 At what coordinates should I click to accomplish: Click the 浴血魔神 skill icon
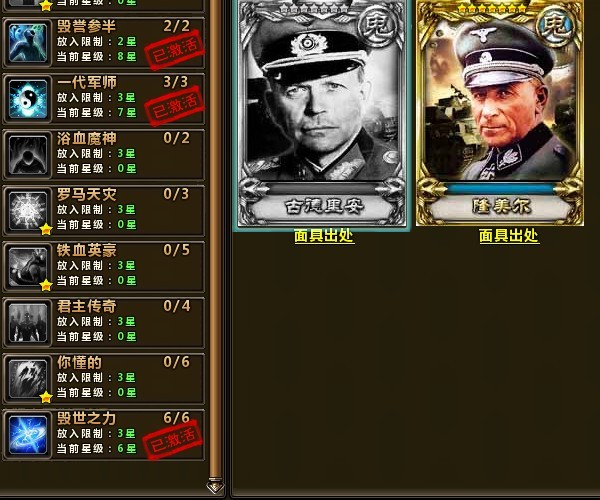point(28,155)
